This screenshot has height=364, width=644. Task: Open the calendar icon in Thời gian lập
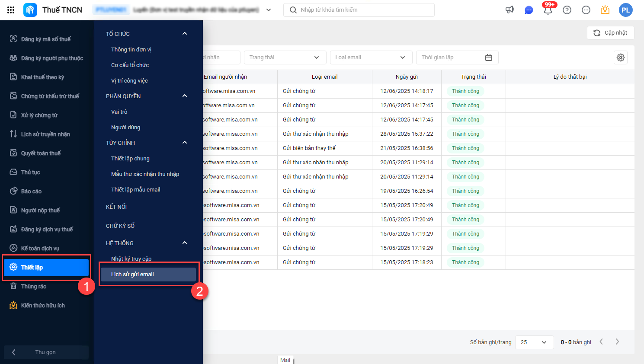point(489,57)
